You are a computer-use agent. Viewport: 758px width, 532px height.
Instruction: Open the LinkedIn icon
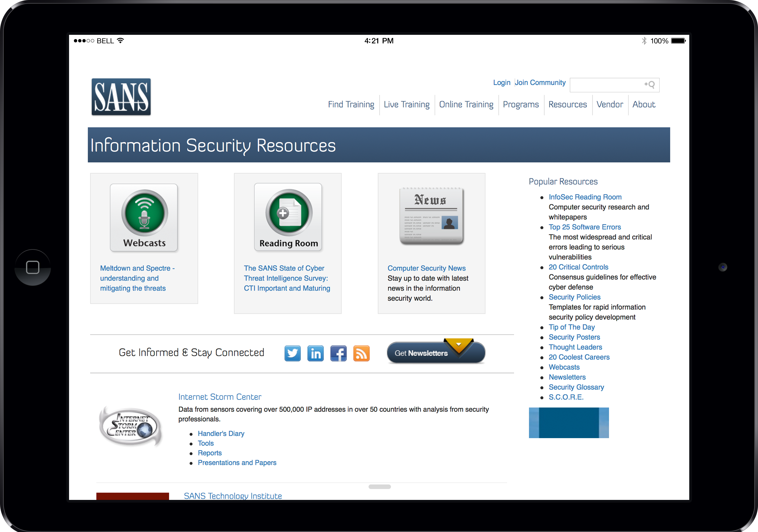[316, 353]
